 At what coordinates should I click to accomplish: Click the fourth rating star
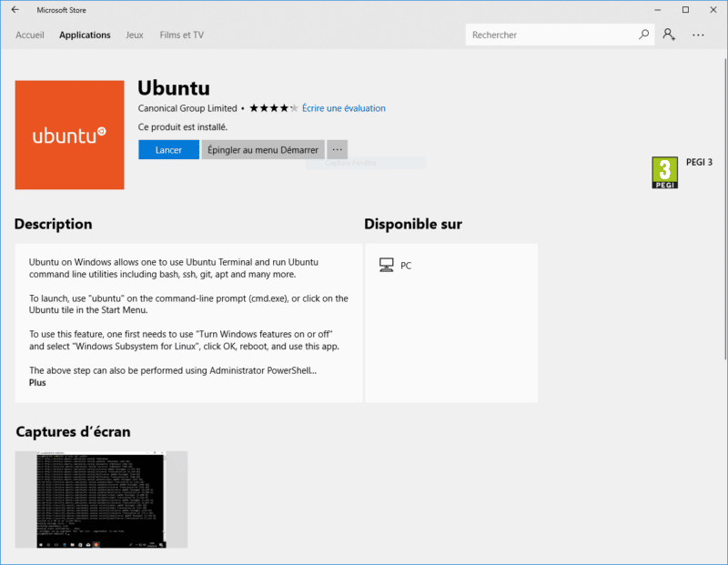(285, 106)
